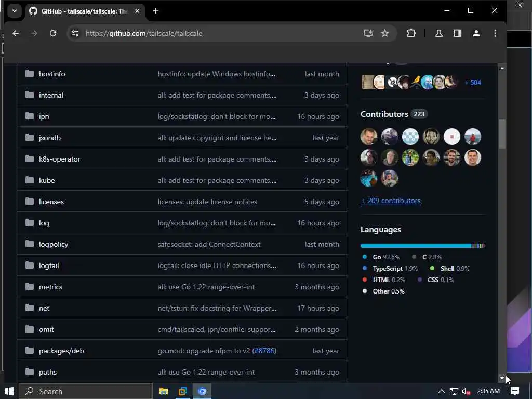Open the net folder
532x399 pixels.
[x=44, y=309]
